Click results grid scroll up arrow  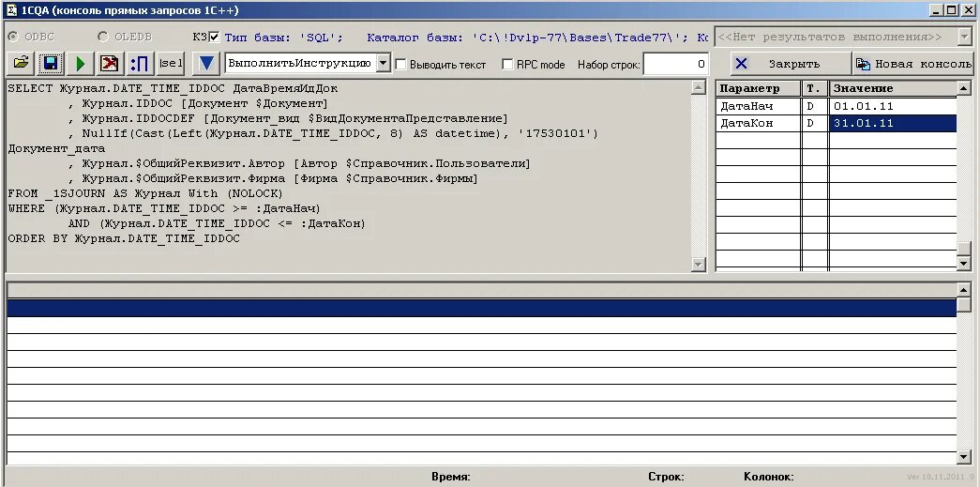tap(964, 289)
